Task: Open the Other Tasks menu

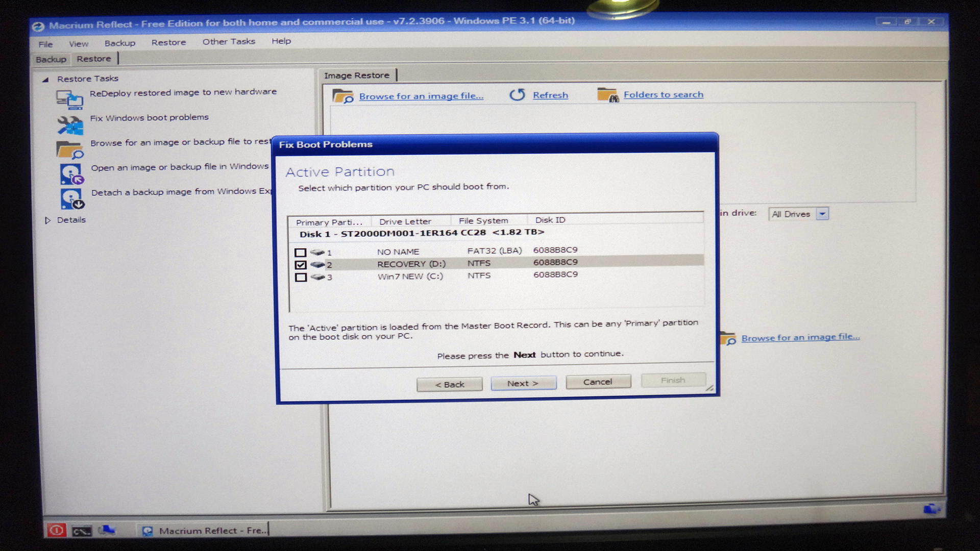Action: tap(229, 41)
